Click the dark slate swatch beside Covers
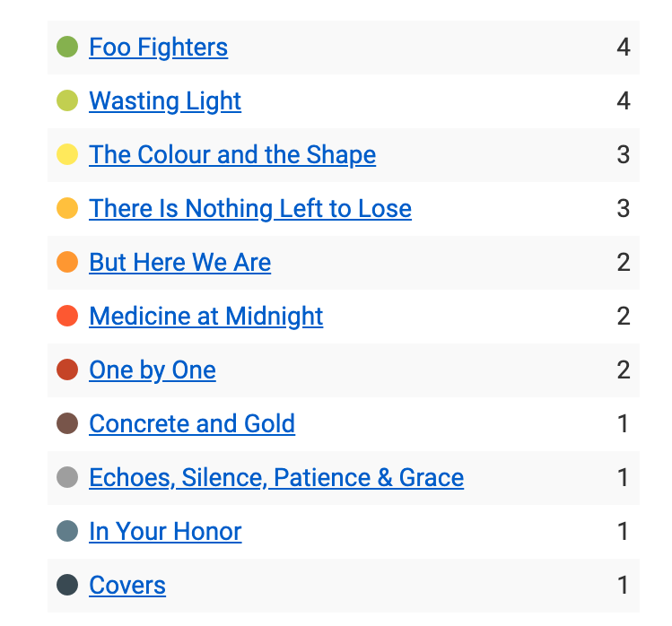Viewport: 672px width, 626px height. point(67,585)
